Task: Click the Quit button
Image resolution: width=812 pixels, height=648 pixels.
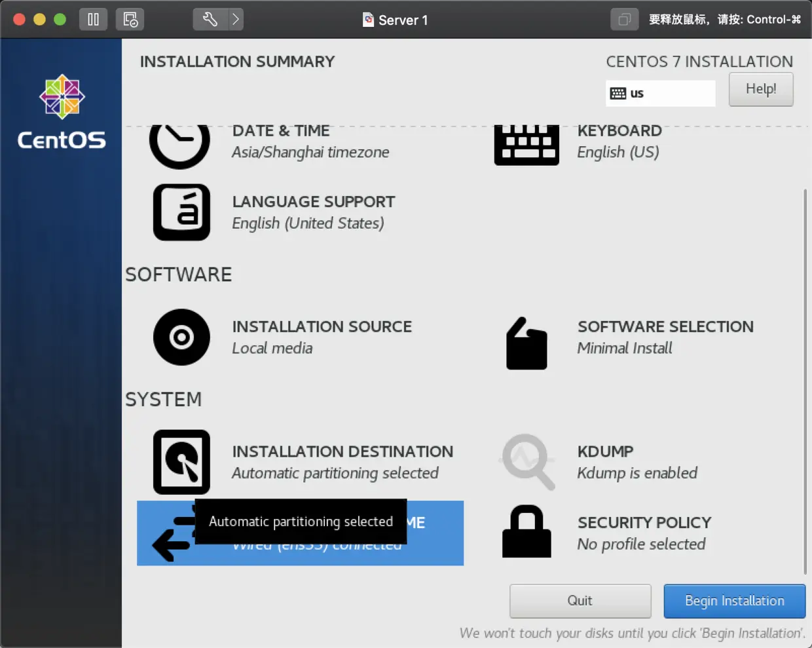Action: pyautogui.click(x=580, y=601)
